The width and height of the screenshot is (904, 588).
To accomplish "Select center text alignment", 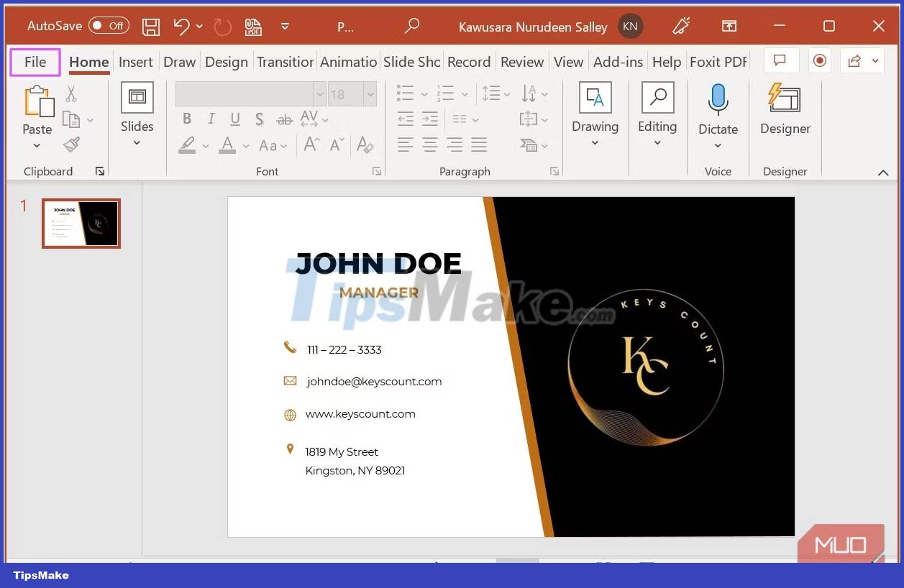I will pyautogui.click(x=429, y=144).
